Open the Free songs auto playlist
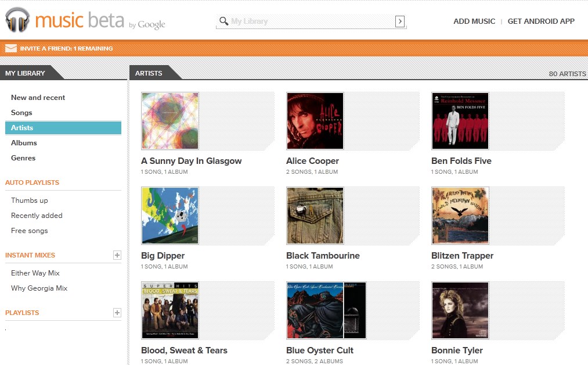The height and width of the screenshot is (365, 588). pos(29,231)
